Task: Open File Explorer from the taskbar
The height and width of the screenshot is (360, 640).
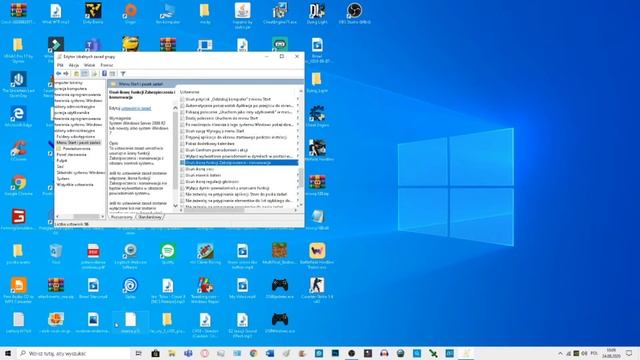Action: 171,353
